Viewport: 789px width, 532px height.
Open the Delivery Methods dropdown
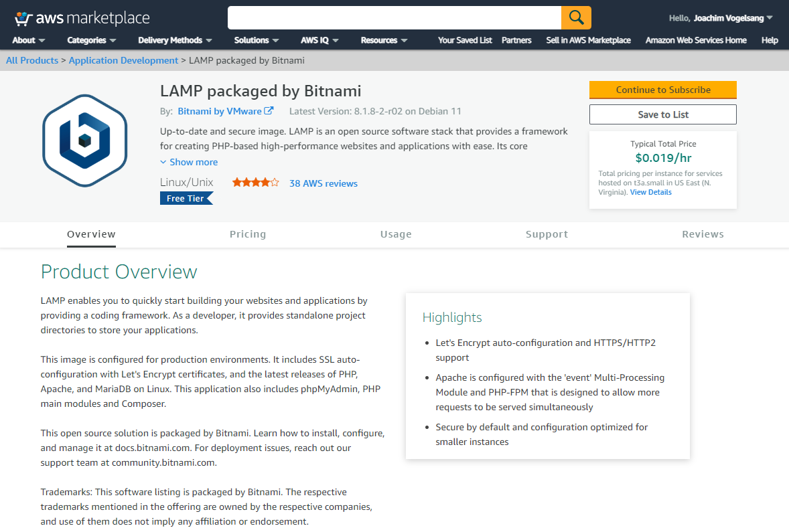175,40
